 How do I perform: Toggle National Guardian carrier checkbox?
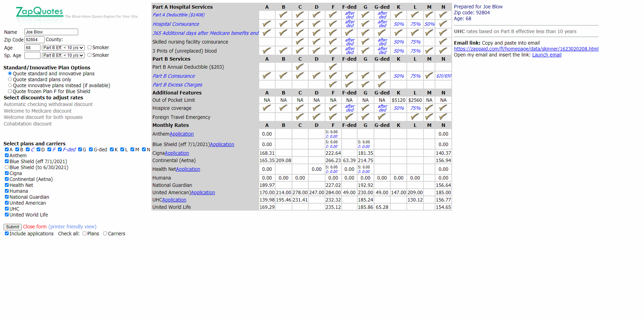click(7, 197)
